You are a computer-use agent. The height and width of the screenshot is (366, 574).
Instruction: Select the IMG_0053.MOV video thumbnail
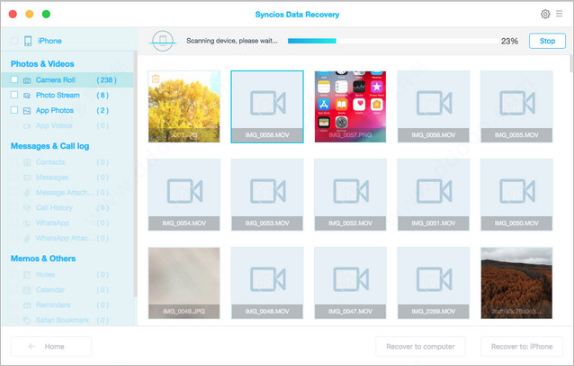(267, 195)
